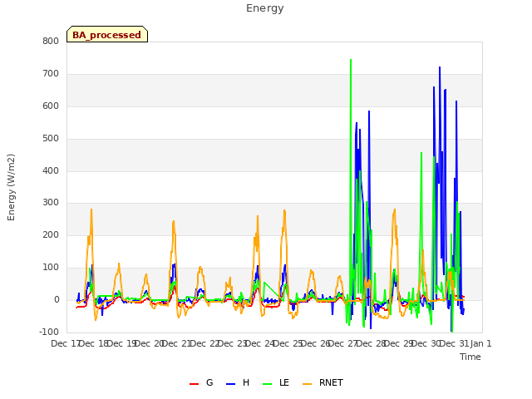The height and width of the screenshot is (399, 532).
Task: Click the BA_processed annotation label
Action: [x=107, y=35]
